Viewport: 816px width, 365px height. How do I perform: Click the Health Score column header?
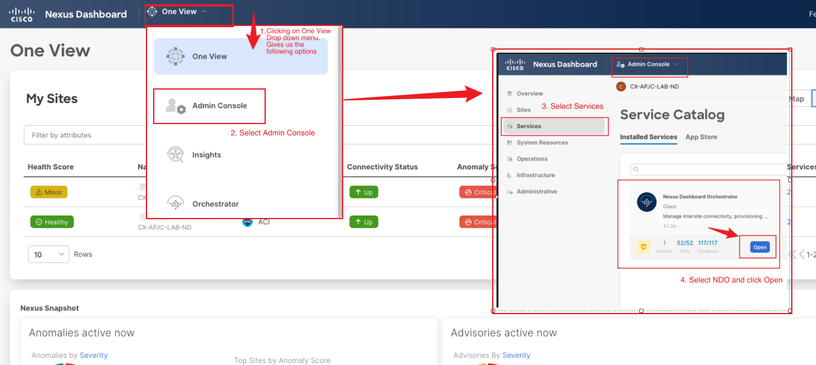[50, 167]
